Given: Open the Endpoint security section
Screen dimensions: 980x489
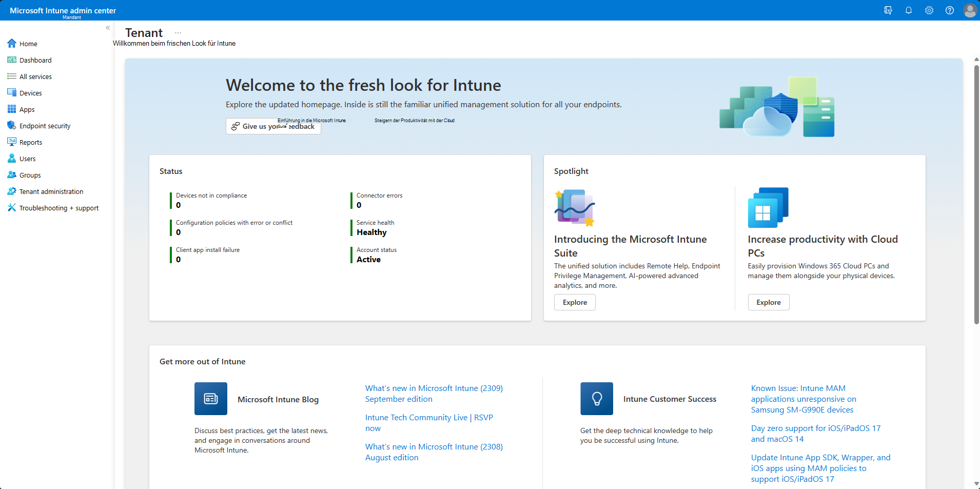Looking at the screenshot, I should 45,126.
